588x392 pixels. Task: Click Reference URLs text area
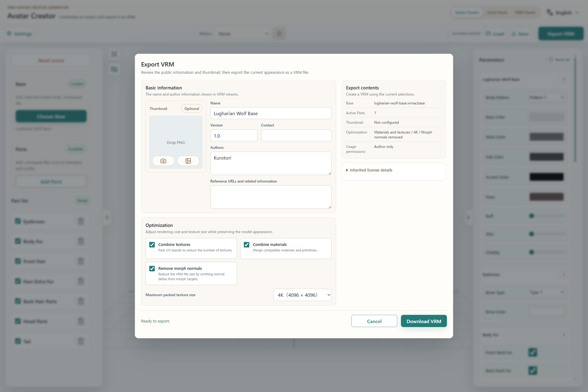pos(271,197)
